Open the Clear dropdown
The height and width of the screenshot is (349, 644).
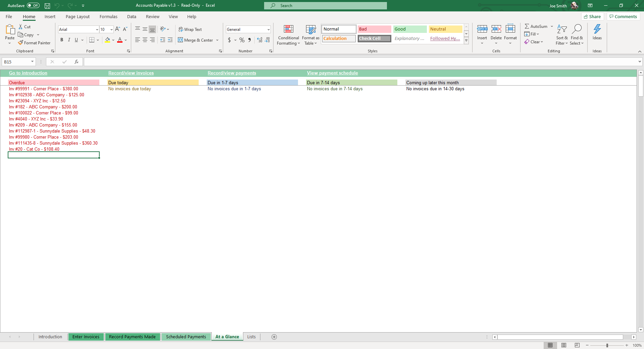[x=534, y=42]
